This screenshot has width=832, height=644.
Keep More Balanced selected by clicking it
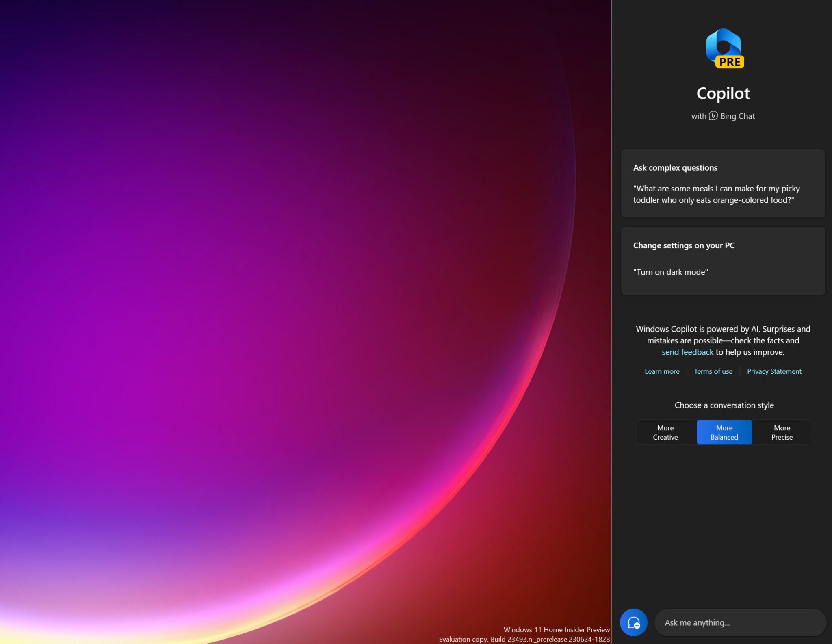[x=724, y=432]
